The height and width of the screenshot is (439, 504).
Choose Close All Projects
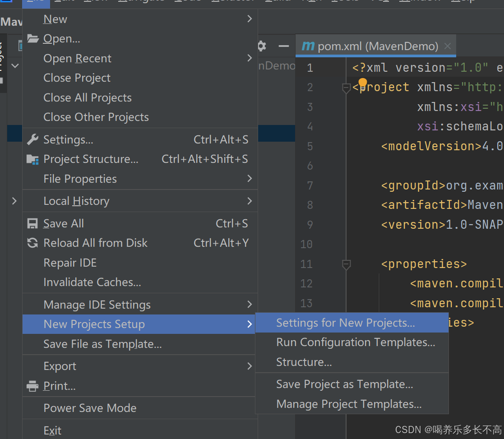140,98
